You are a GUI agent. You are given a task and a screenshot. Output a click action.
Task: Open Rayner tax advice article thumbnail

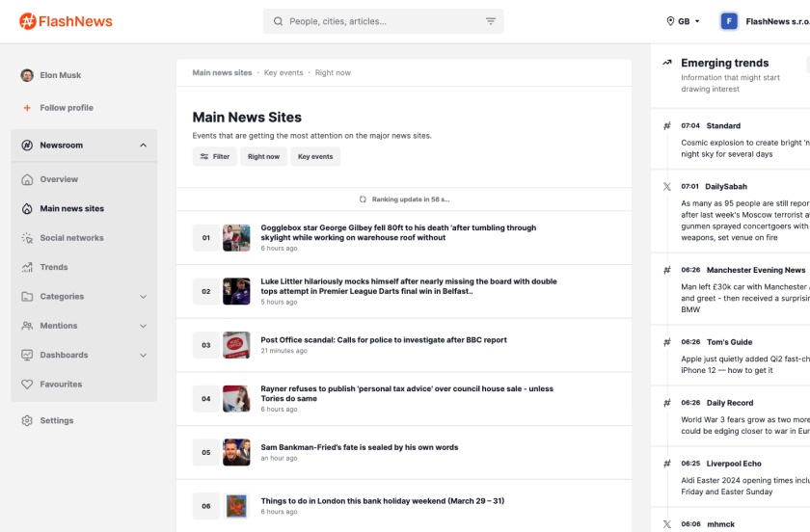tap(236, 399)
